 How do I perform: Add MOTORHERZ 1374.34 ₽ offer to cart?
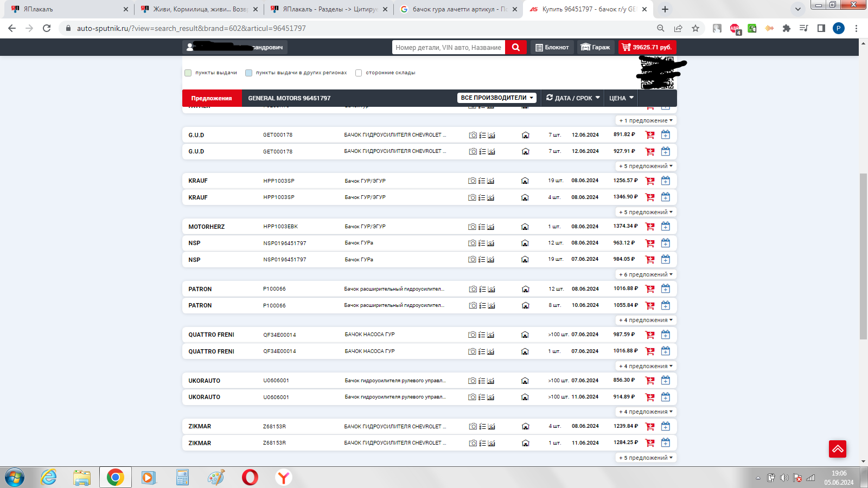650,227
